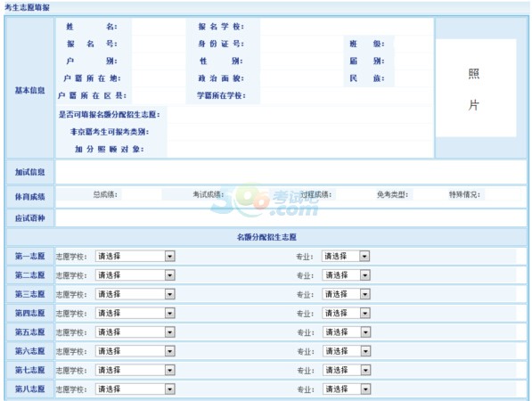Open the 第七志愿 志愿学校 dropdown
Screen dimensions: 532x401
135,370
